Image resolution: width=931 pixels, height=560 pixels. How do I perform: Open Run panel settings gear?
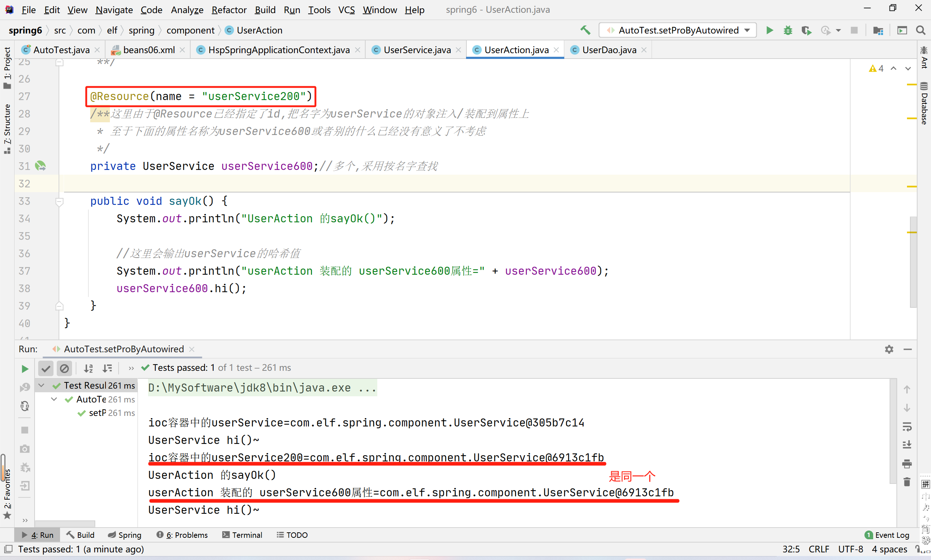[889, 349]
